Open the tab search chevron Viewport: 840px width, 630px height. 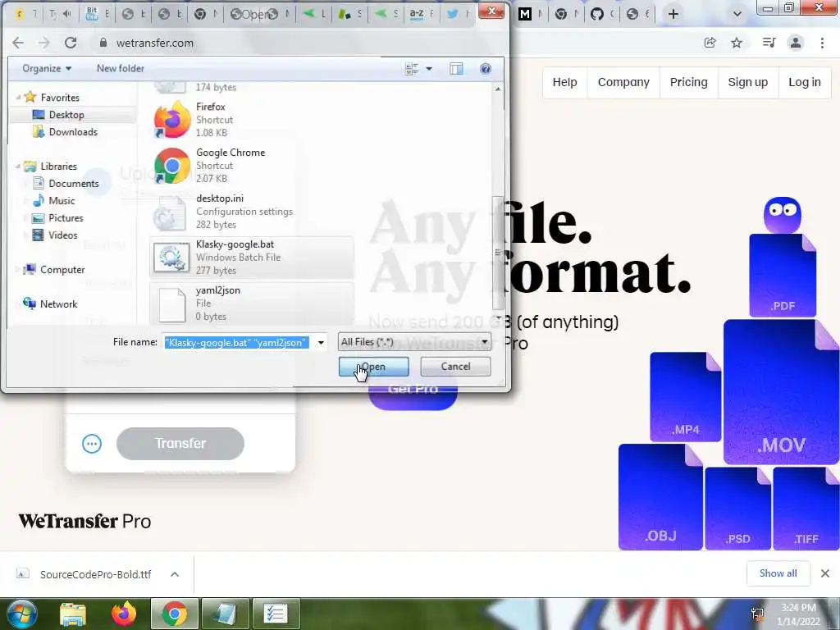click(x=737, y=14)
